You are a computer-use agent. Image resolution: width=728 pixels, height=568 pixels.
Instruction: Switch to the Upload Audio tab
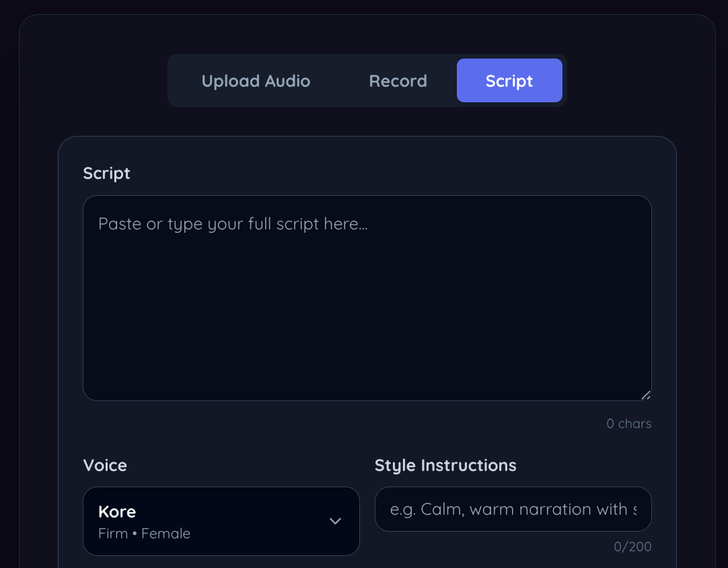click(x=256, y=81)
